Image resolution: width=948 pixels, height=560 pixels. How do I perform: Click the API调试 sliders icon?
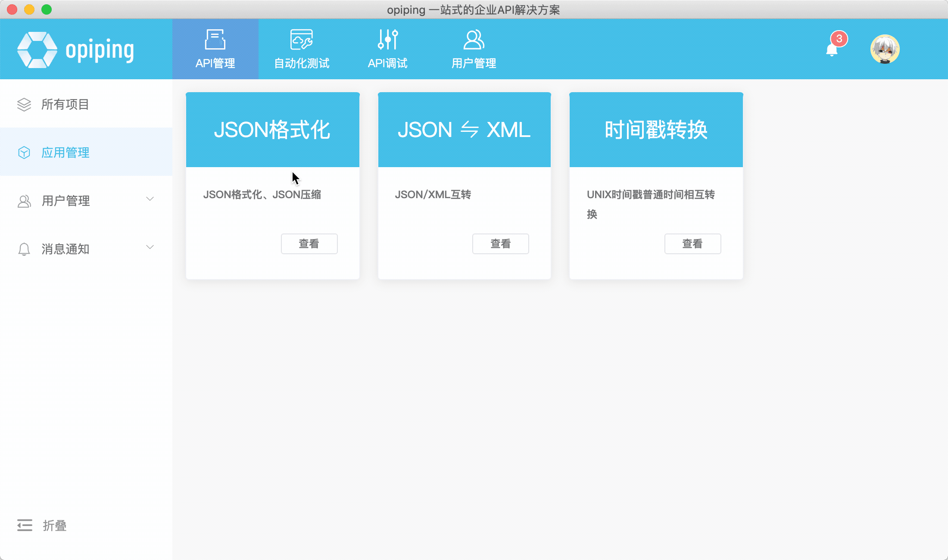coord(388,40)
